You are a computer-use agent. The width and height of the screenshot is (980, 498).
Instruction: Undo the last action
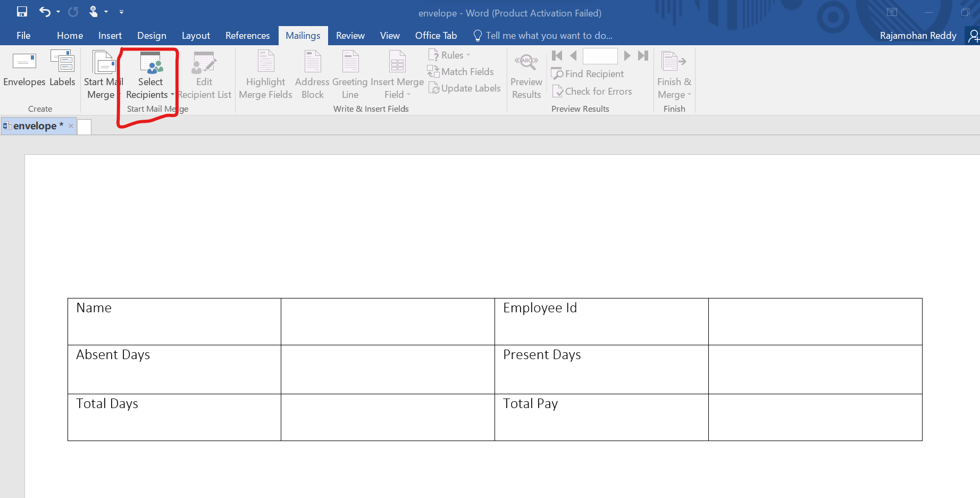pyautogui.click(x=45, y=12)
